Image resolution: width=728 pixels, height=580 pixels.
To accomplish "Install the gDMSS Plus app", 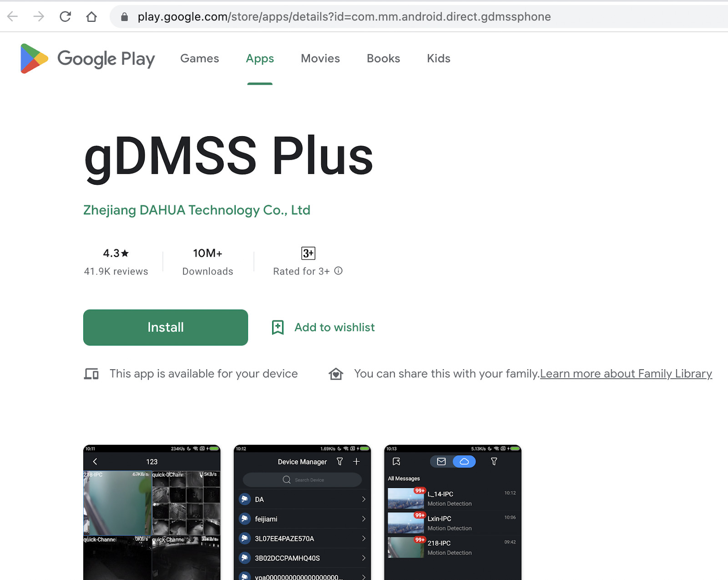I will pyautogui.click(x=166, y=327).
